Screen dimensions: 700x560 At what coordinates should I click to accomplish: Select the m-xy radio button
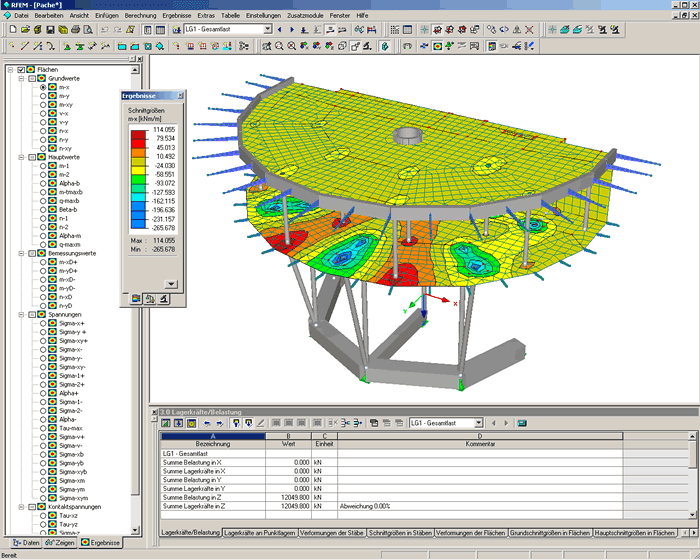click(43, 104)
